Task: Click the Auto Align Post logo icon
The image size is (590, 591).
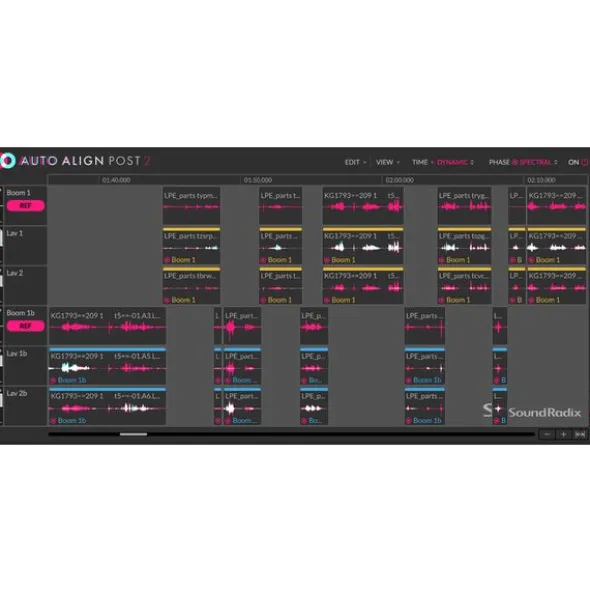Action: [8, 161]
